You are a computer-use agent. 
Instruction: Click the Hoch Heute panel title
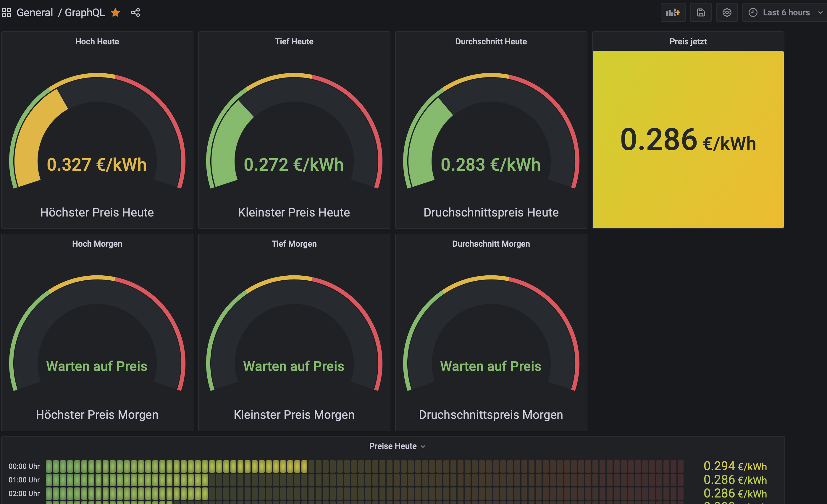tap(97, 42)
